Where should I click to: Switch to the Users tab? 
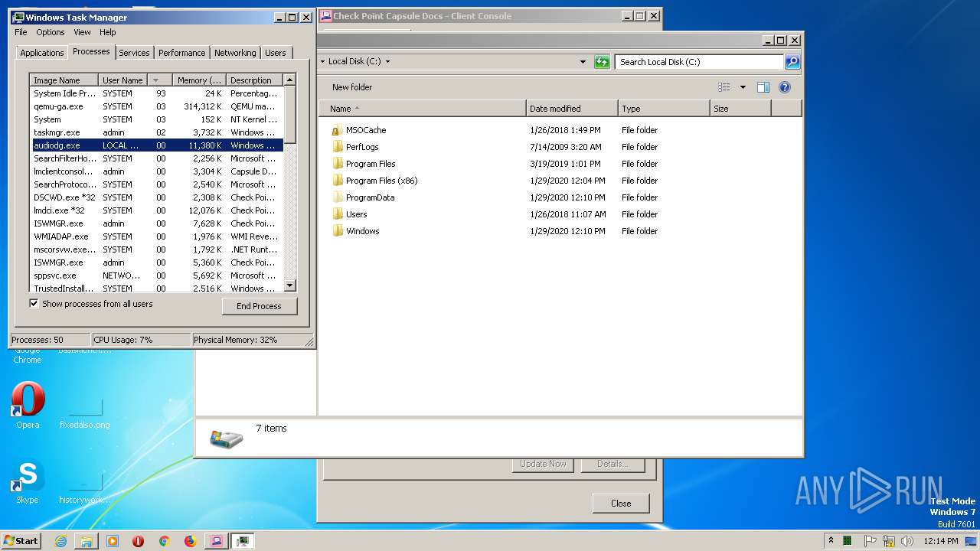pos(276,53)
